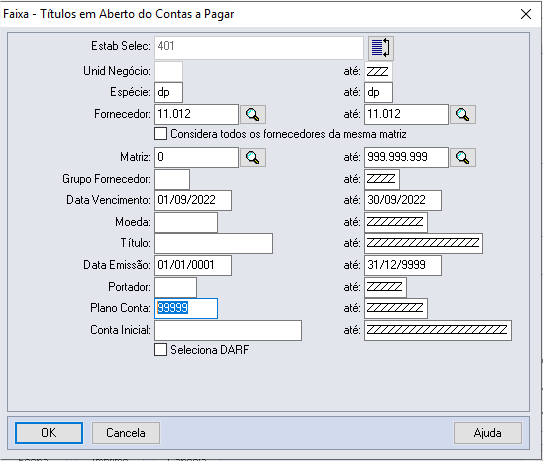Click initial Fornecedor field 11.012
The width and height of the screenshot is (543, 461).
196,114
